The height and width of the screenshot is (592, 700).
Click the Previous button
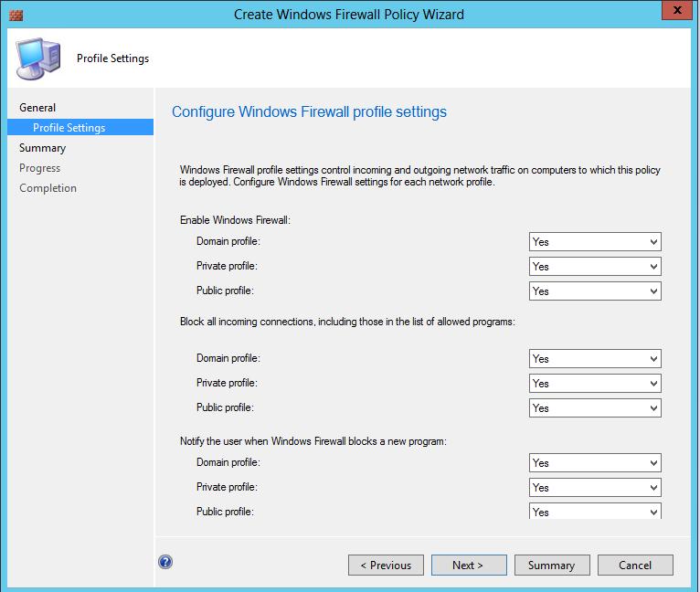pos(386,566)
